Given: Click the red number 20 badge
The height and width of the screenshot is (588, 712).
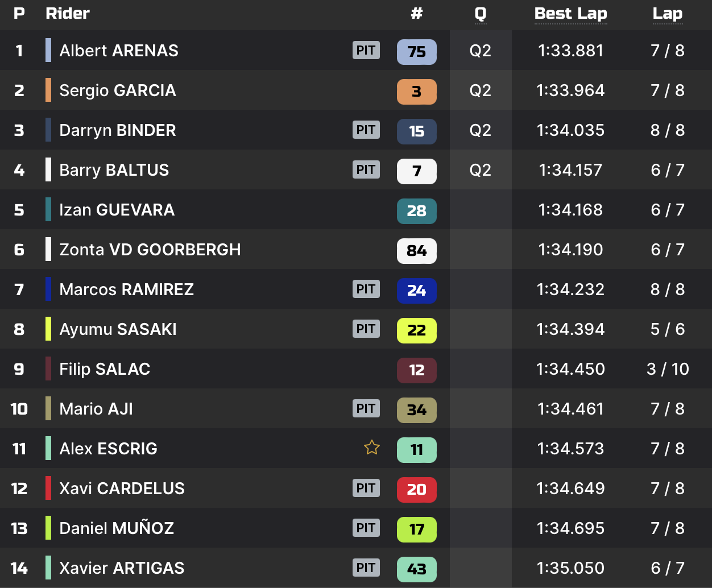Looking at the screenshot, I should coord(416,490).
